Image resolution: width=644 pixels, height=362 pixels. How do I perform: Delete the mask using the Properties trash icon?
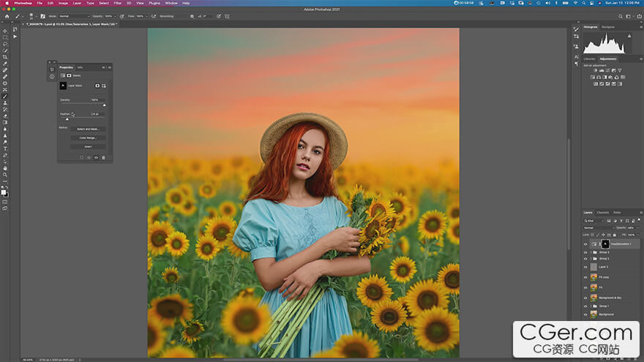pyautogui.click(x=103, y=157)
